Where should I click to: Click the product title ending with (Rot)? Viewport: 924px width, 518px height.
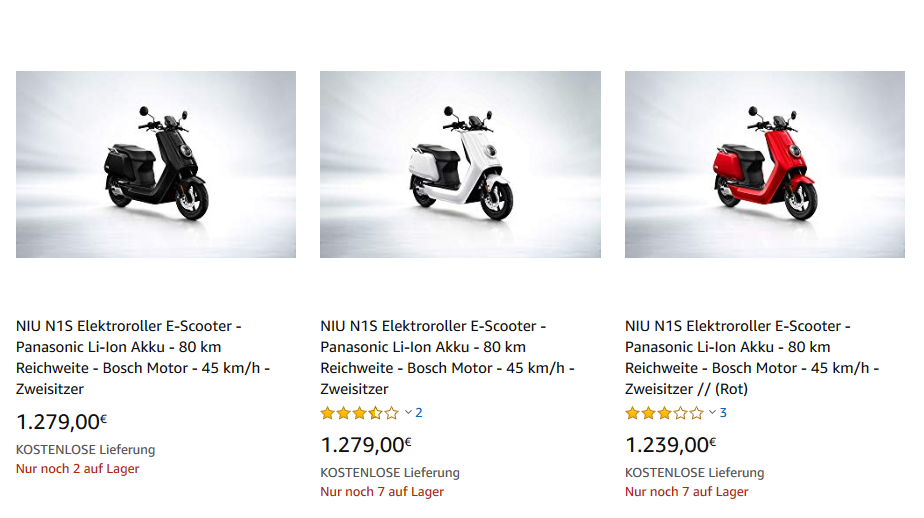click(x=751, y=357)
